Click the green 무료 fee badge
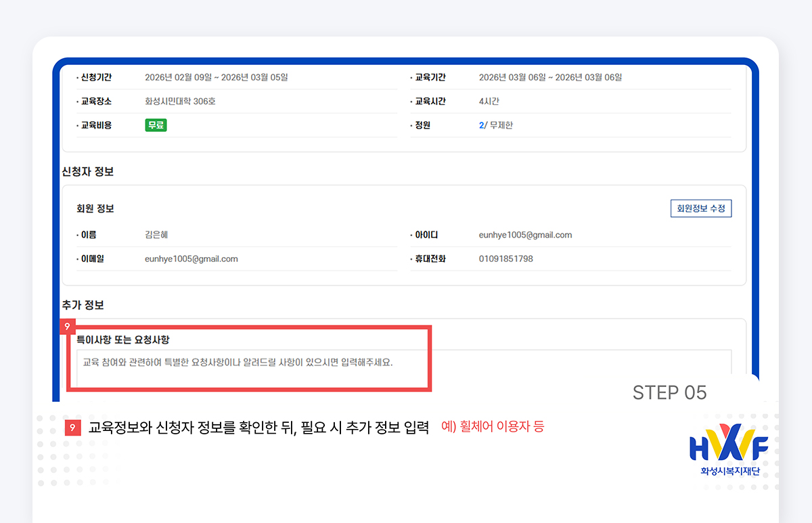This screenshot has width=812, height=523. tap(155, 124)
